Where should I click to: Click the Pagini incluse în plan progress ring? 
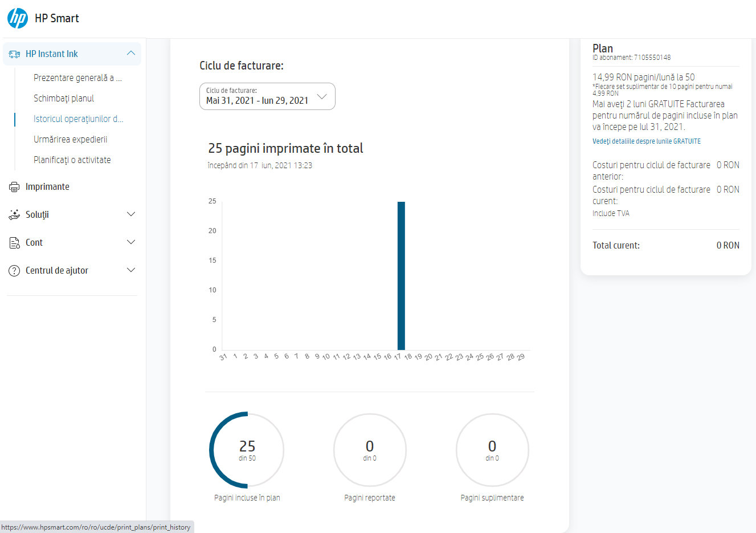[247, 450]
